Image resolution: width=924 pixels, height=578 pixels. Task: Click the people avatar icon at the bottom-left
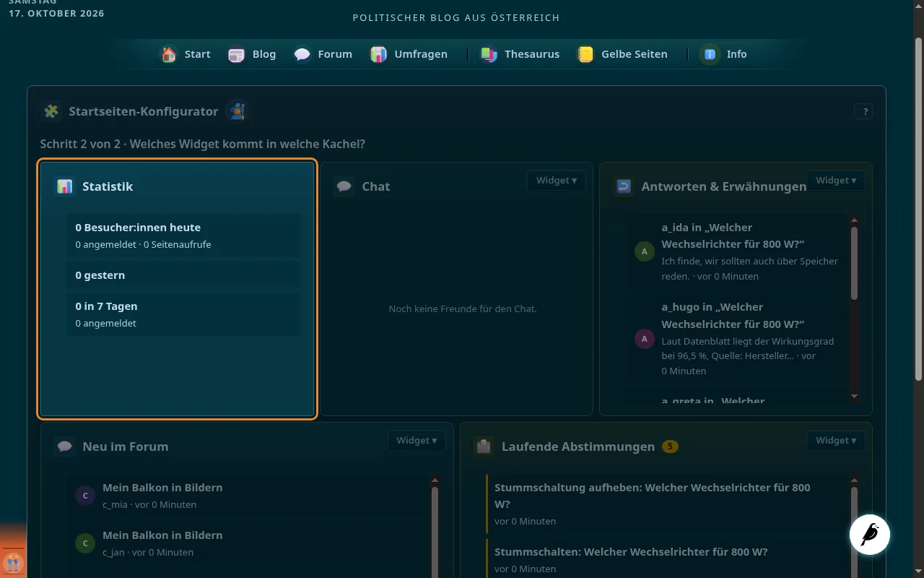click(13, 562)
